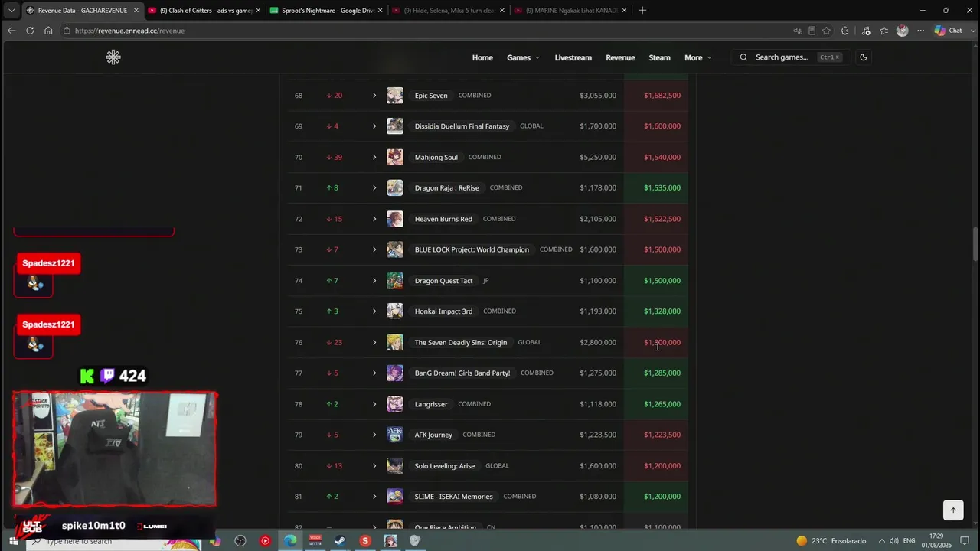Screen dimensions: 980x551
Task: Click the address bar showing revenue.ennead.cc
Action: coord(421,31)
